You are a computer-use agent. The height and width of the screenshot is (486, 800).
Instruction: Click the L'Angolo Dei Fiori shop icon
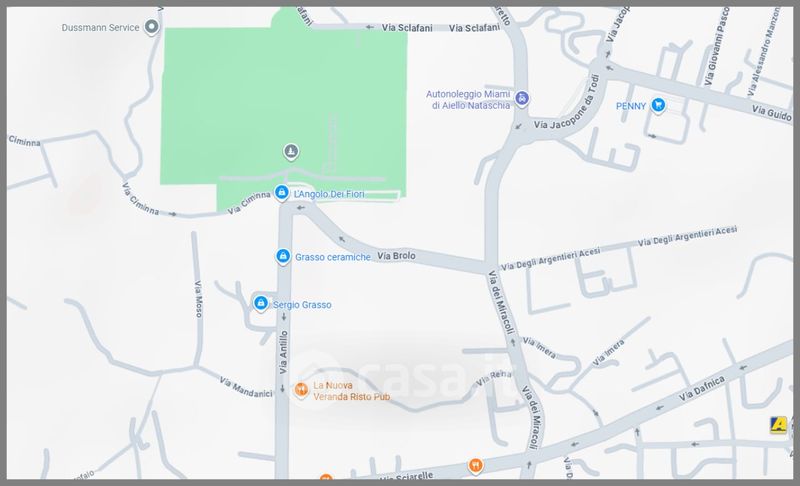pyautogui.click(x=281, y=193)
